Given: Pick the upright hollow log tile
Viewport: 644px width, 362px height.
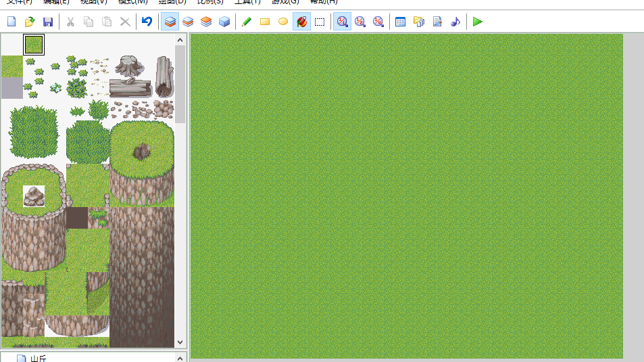Looking at the screenshot, I should point(164,77).
